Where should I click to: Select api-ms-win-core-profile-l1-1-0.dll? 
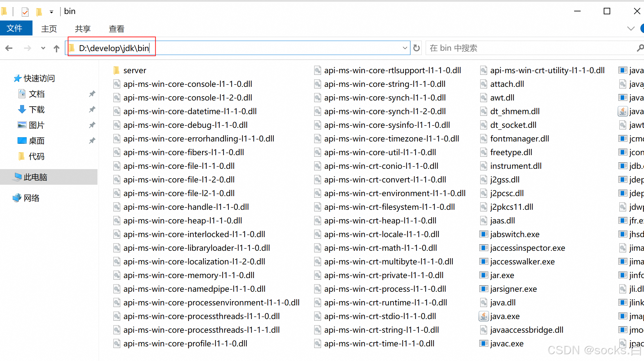click(185, 343)
